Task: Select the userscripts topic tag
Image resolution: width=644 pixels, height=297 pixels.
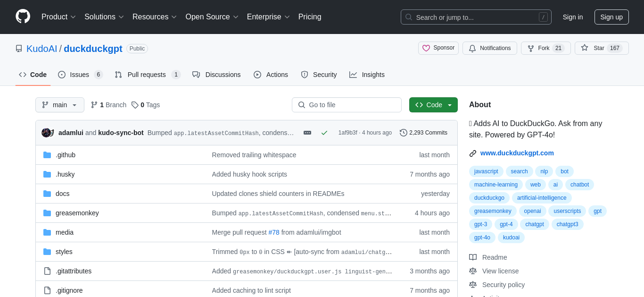Action: tap(567, 211)
